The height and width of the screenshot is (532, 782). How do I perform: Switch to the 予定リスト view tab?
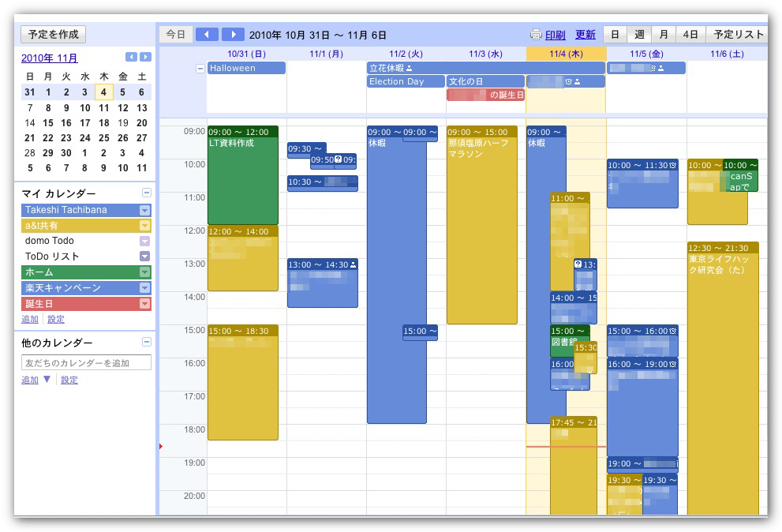coord(739,35)
